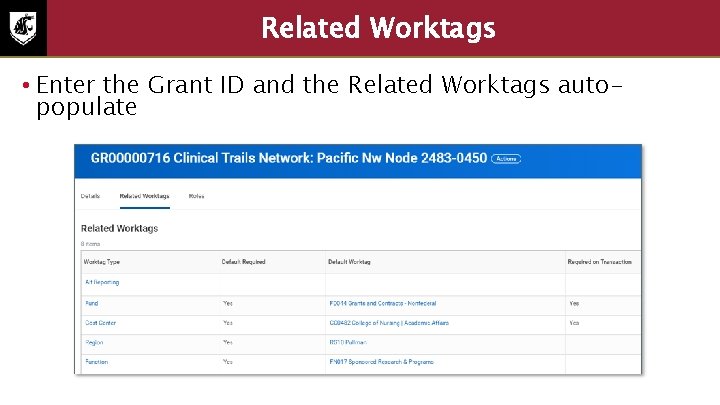Click Required on Transaction Yes, Cost Center row

point(574,323)
